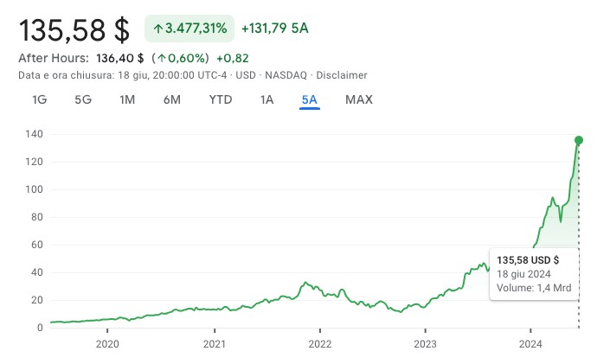Show the MAX time range

pyautogui.click(x=359, y=99)
